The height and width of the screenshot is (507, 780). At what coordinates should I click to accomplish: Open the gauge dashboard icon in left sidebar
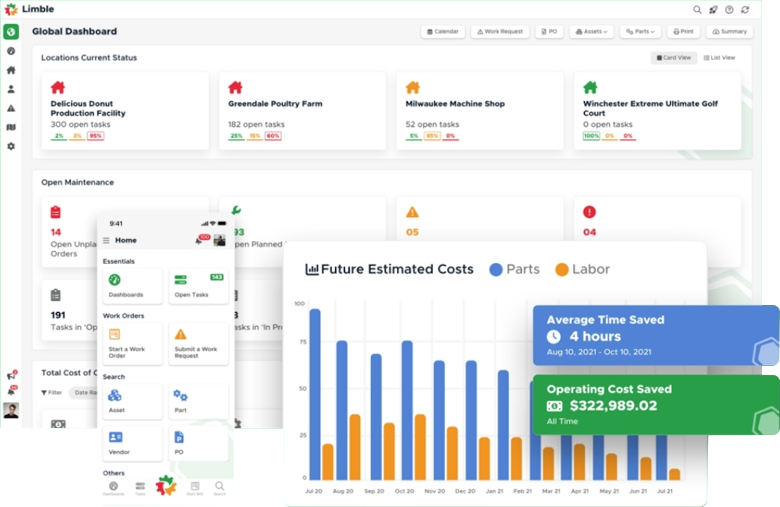(11, 51)
